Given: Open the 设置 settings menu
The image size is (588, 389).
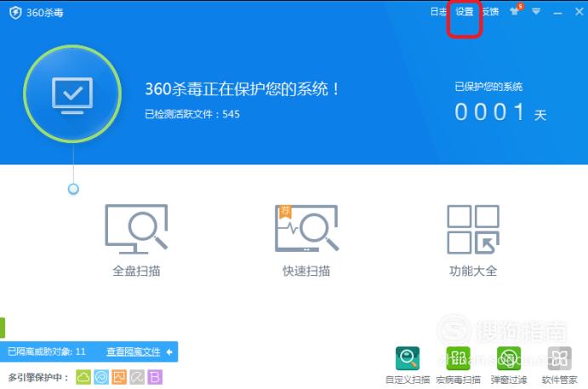Looking at the screenshot, I should coord(465,12).
